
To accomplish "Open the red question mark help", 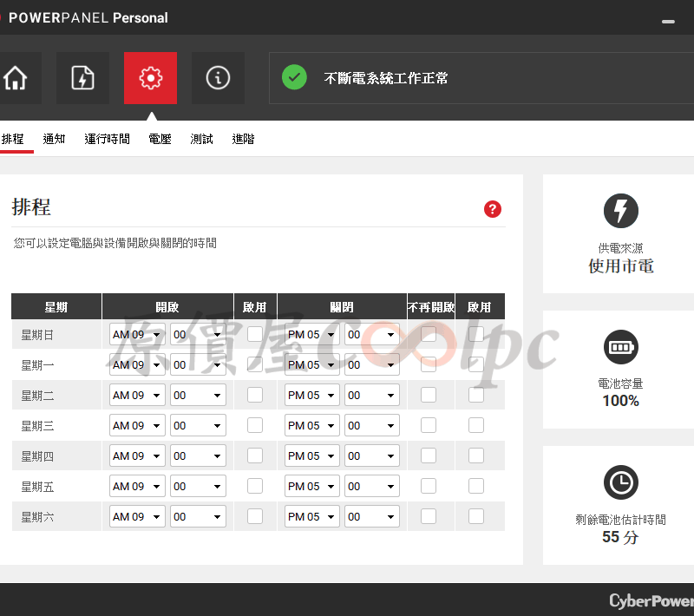I will [x=493, y=209].
